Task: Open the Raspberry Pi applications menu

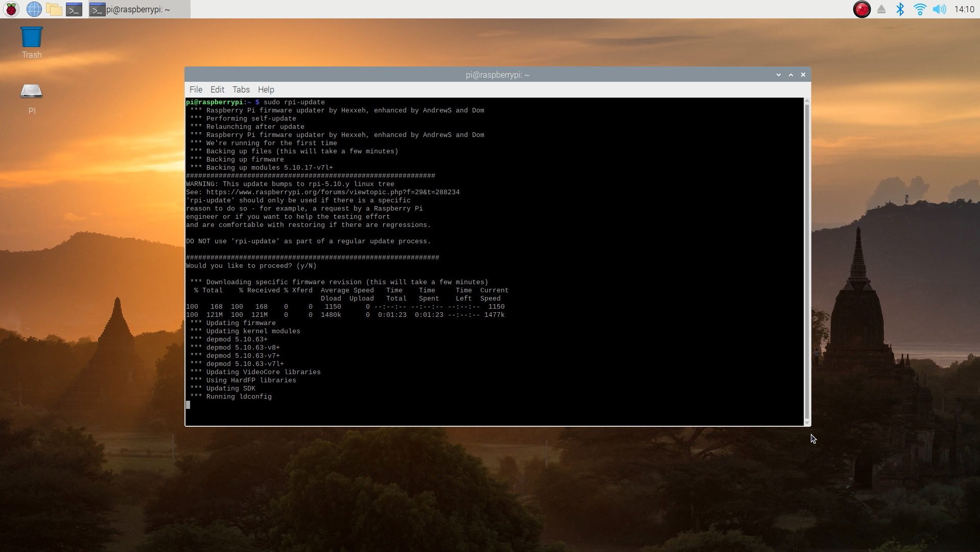Action: click(11, 9)
